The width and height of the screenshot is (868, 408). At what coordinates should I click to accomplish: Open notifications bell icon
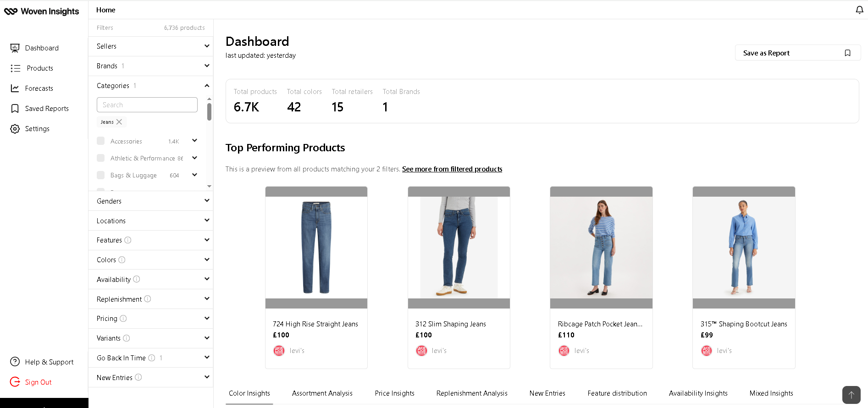[x=859, y=10]
